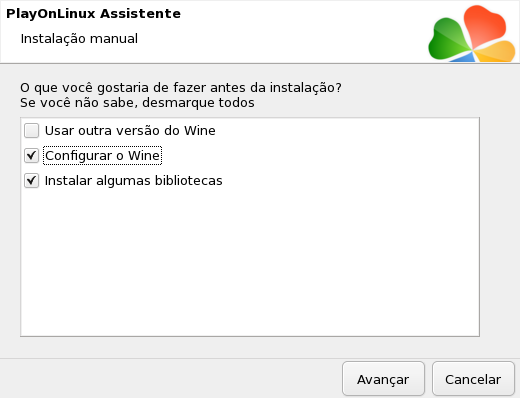Image resolution: width=520 pixels, height=398 pixels.
Task: Enable the Usar outra versão do Wine checkbox
Action: click(31, 130)
